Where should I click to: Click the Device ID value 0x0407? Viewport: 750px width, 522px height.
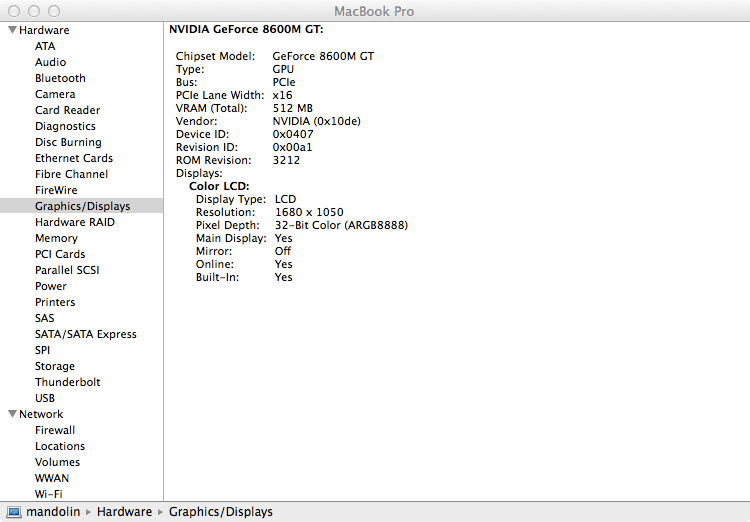[293, 134]
